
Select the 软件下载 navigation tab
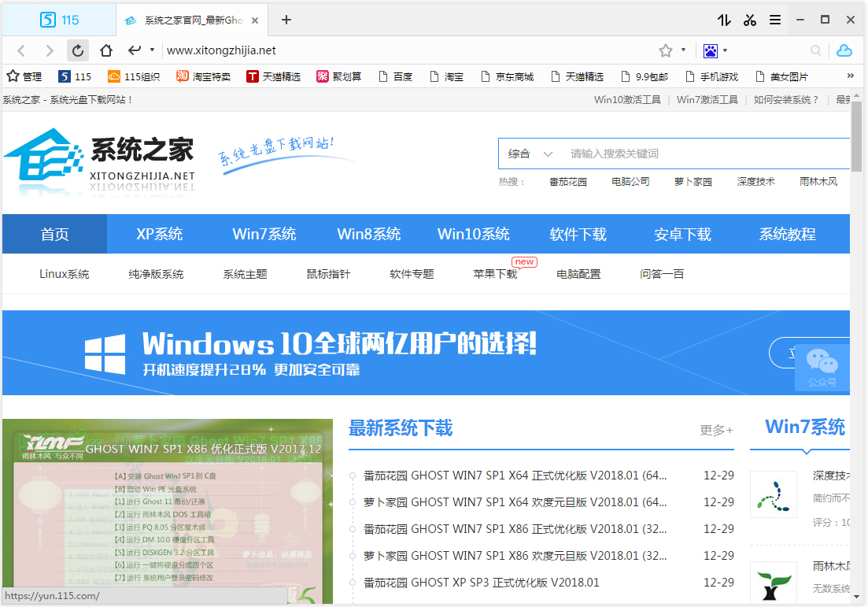(578, 235)
